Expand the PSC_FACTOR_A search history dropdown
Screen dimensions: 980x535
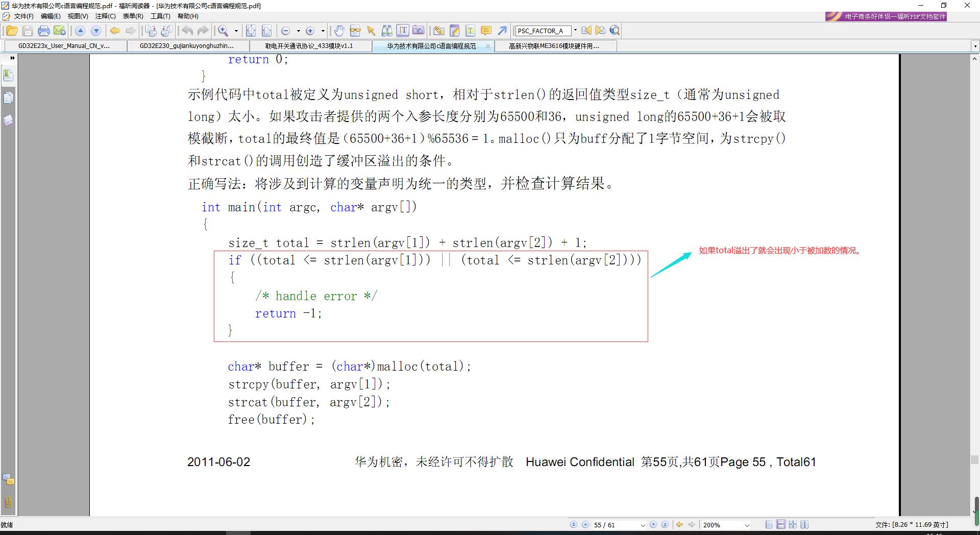pos(575,31)
